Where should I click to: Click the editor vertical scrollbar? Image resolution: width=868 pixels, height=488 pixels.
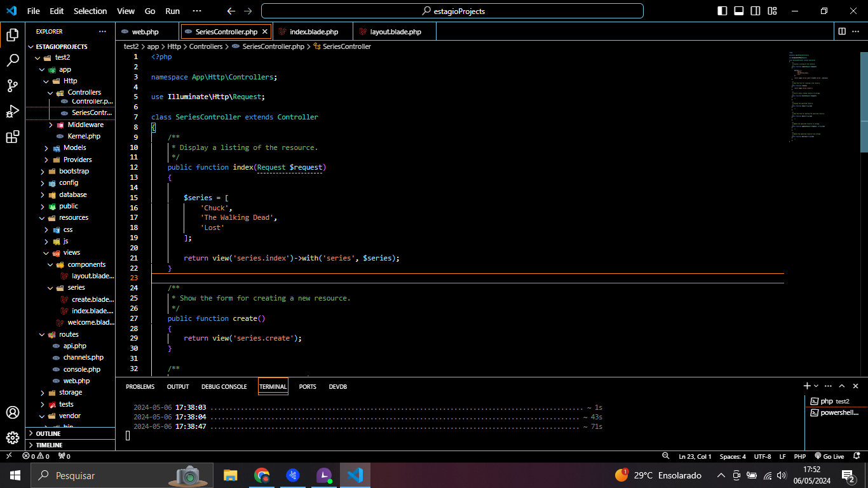point(864,102)
